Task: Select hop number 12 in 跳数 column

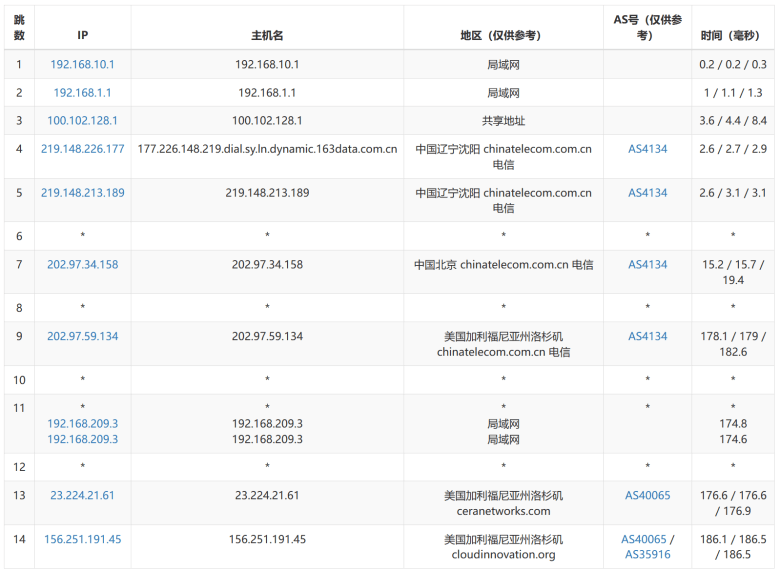Action: (19, 467)
